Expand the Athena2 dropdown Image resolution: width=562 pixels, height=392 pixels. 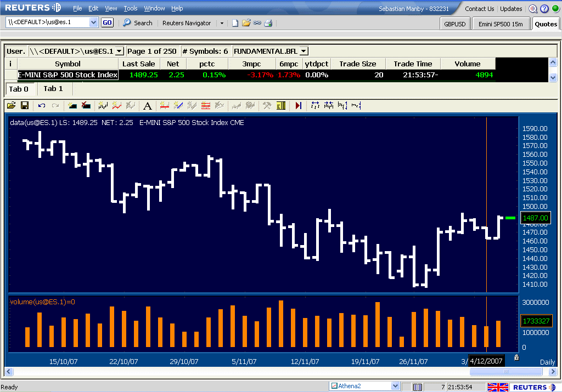(x=395, y=386)
